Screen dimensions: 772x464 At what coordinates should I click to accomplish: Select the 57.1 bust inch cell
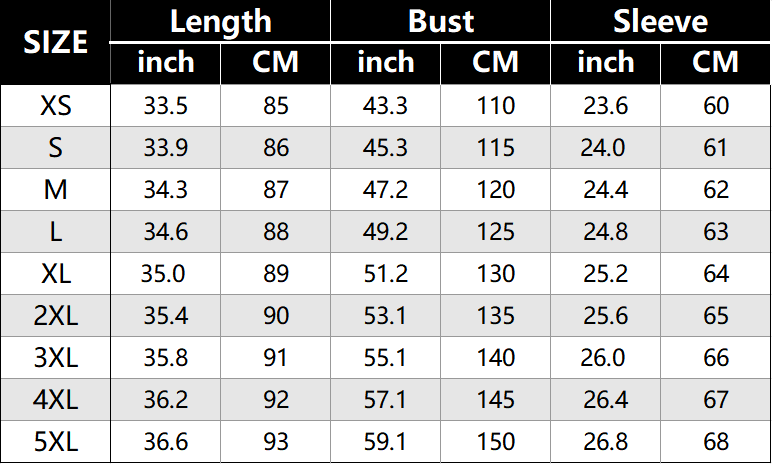coord(386,400)
